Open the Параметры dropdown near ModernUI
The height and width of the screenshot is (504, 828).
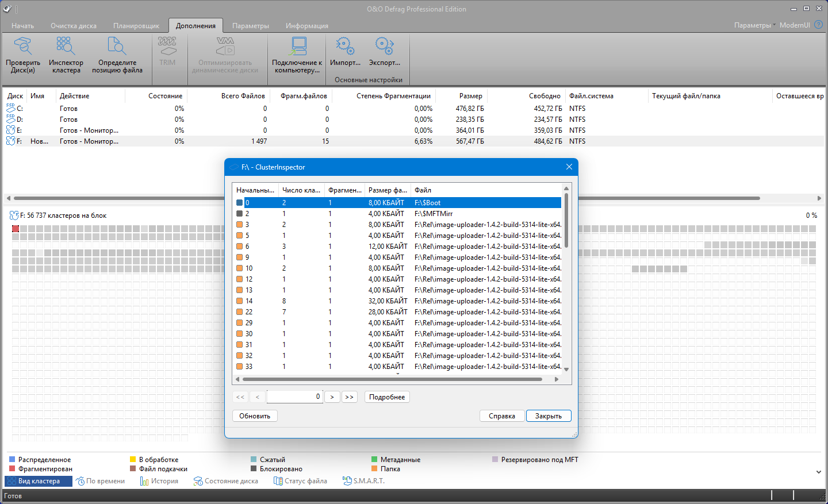coord(754,25)
